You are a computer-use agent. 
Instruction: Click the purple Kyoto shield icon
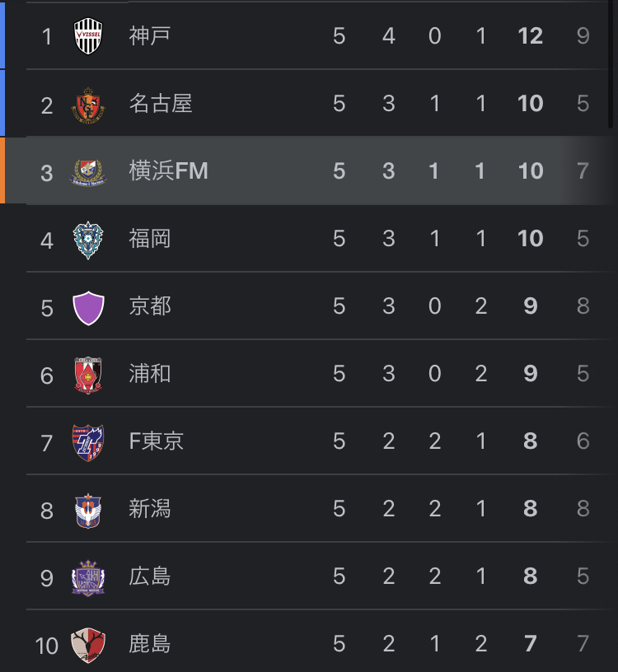tap(88, 308)
